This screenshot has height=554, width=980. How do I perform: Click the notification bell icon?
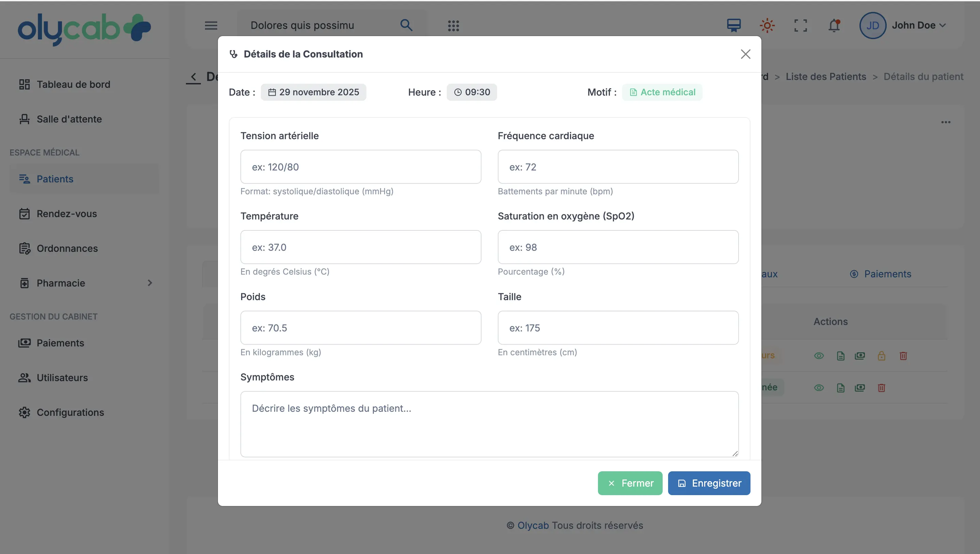point(834,26)
